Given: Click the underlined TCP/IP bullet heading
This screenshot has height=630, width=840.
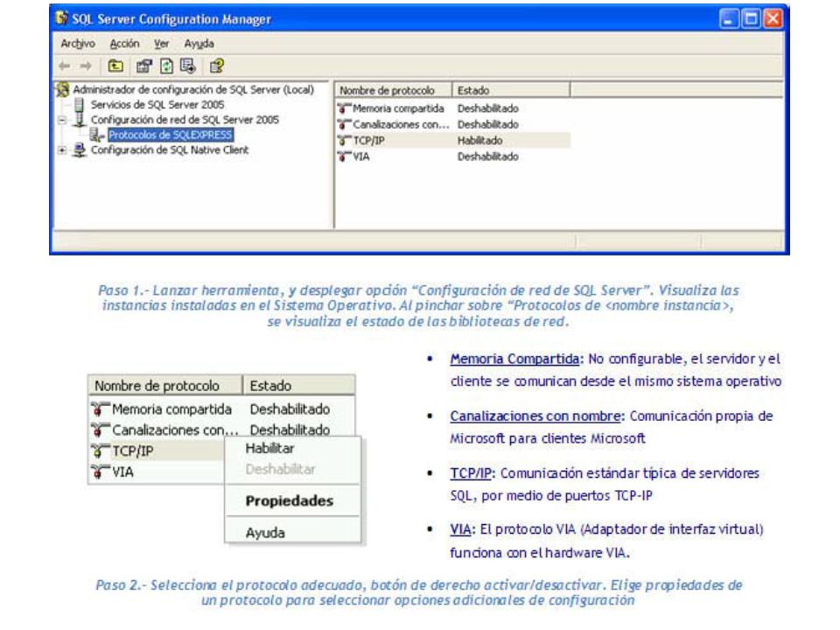Looking at the screenshot, I should click(471, 473).
